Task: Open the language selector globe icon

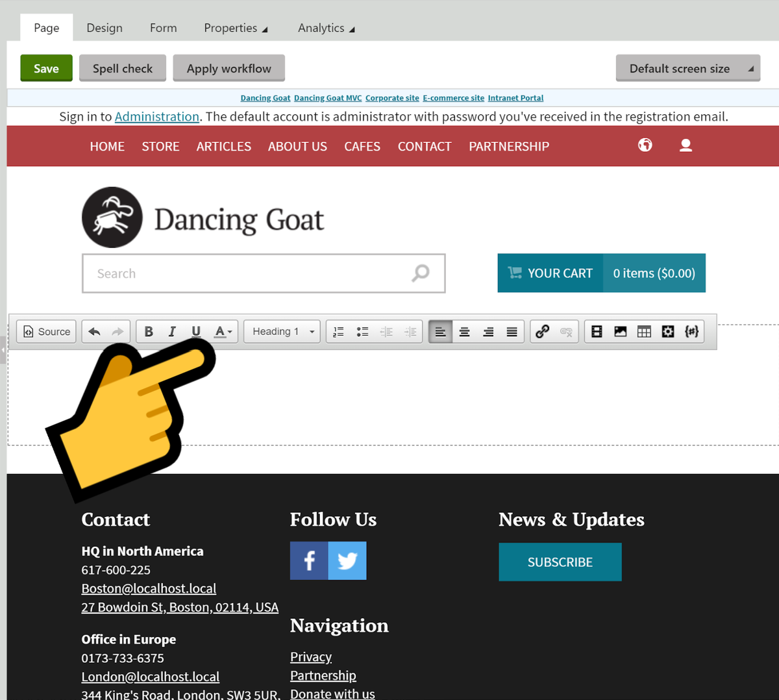Action: pyautogui.click(x=645, y=145)
